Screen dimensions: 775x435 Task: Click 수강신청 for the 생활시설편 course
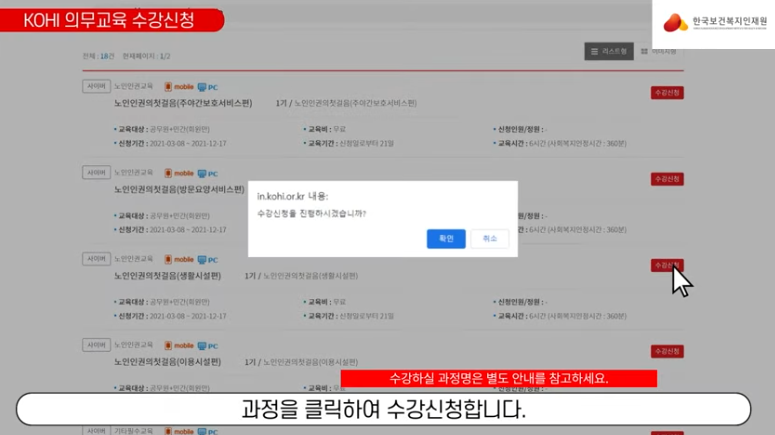pyautogui.click(x=667, y=265)
